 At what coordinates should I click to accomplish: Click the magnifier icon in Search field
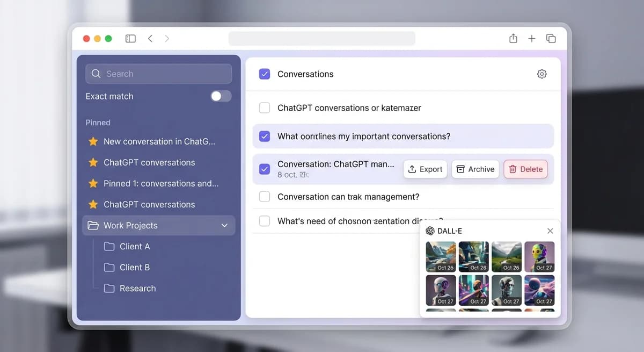point(96,74)
